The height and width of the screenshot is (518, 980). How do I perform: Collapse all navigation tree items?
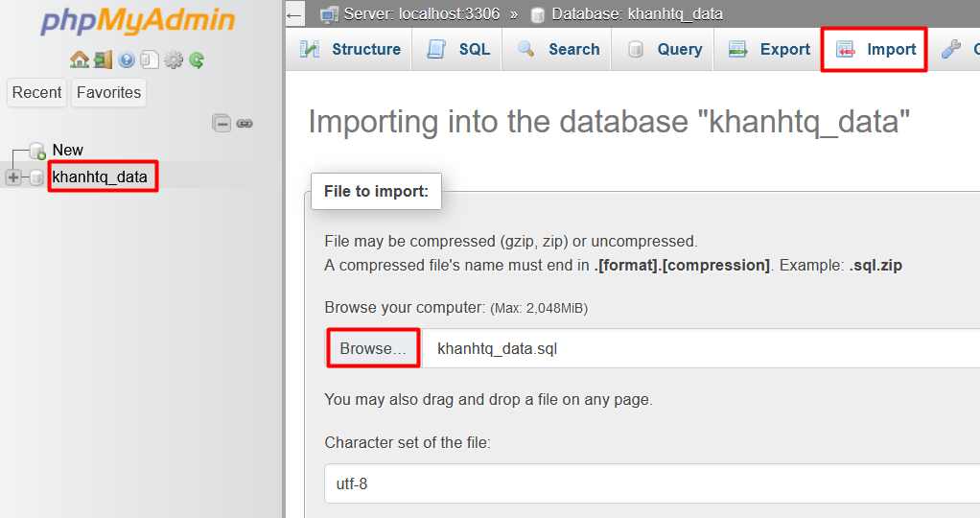click(x=222, y=123)
